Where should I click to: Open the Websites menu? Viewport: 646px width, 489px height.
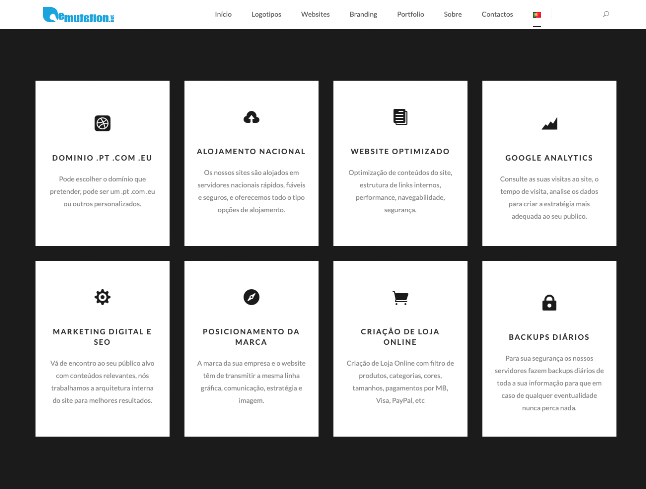point(315,14)
